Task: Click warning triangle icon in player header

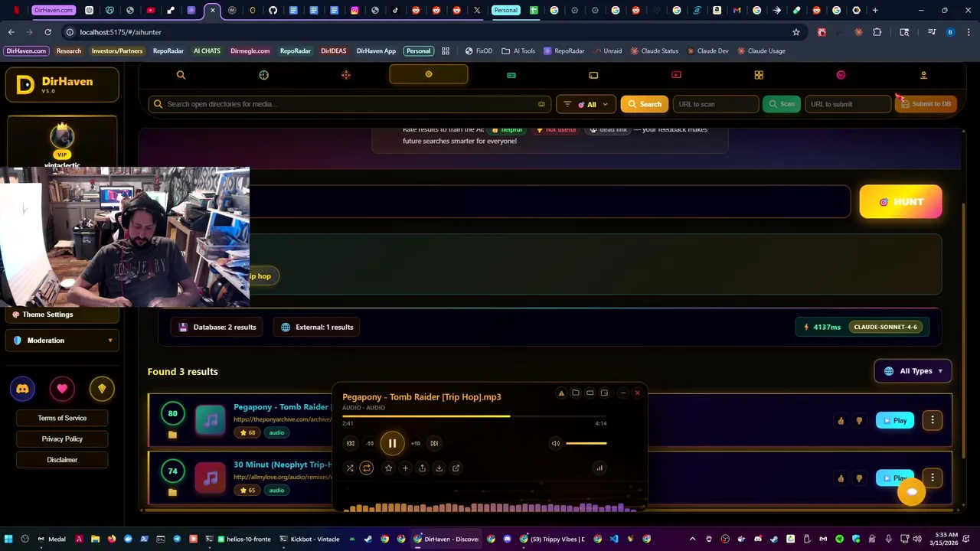Action: tap(561, 393)
